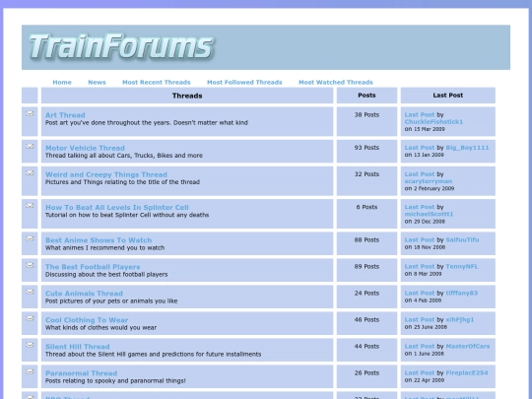The height and width of the screenshot is (399, 532).
Task: Click envelope icon beside Best Anime Shows thread
Action: (x=30, y=238)
